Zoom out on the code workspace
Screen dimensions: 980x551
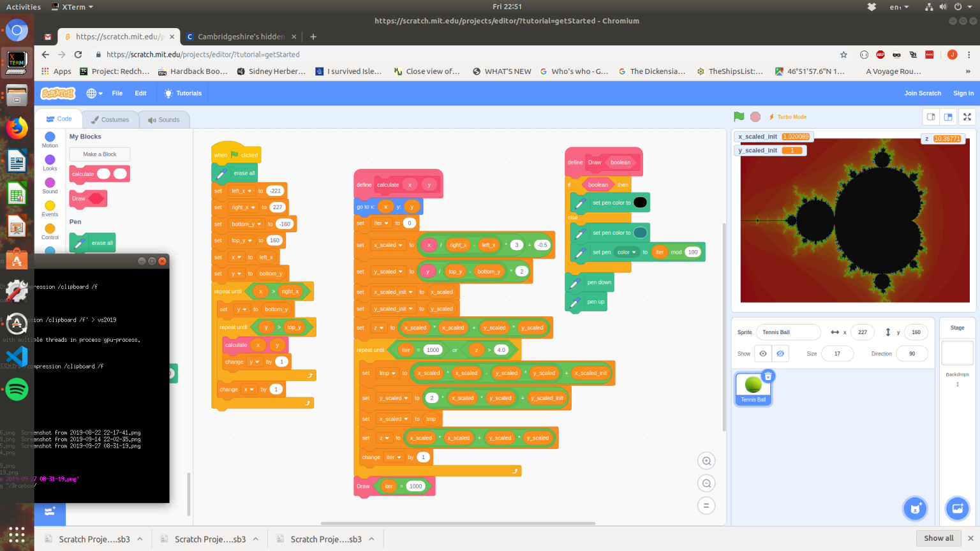pos(706,483)
